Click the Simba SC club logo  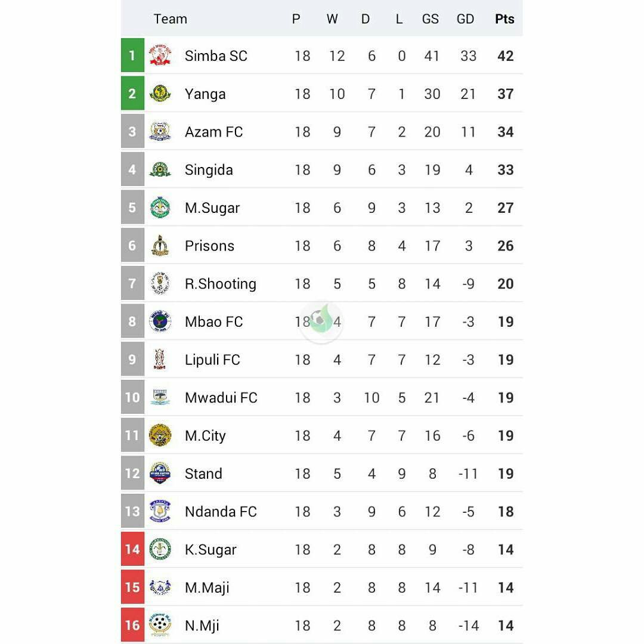pos(160,55)
